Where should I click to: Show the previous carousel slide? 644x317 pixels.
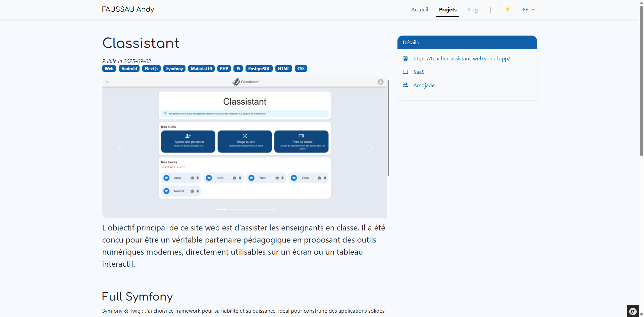pos(120,148)
